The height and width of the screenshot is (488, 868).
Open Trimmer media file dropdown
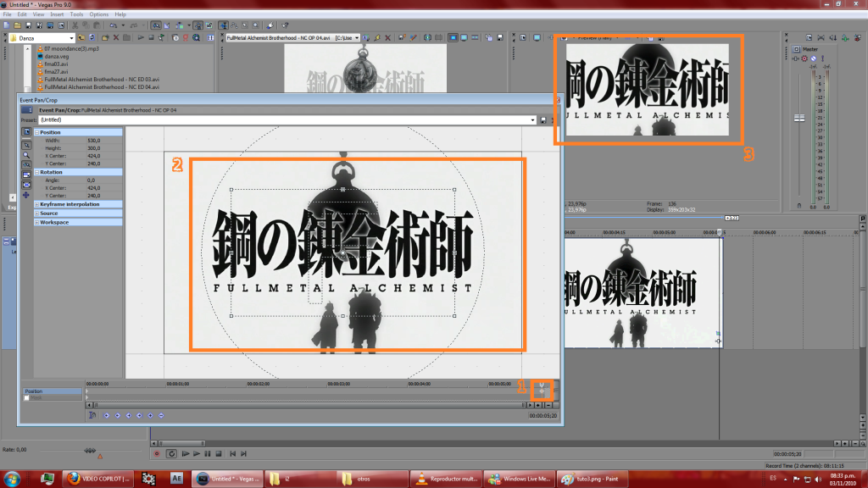[357, 38]
